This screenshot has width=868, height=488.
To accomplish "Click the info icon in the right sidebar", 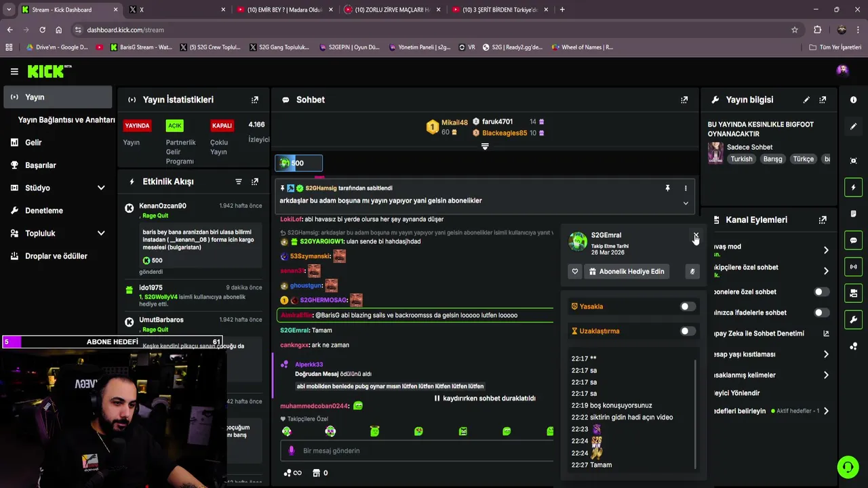I will click(853, 100).
